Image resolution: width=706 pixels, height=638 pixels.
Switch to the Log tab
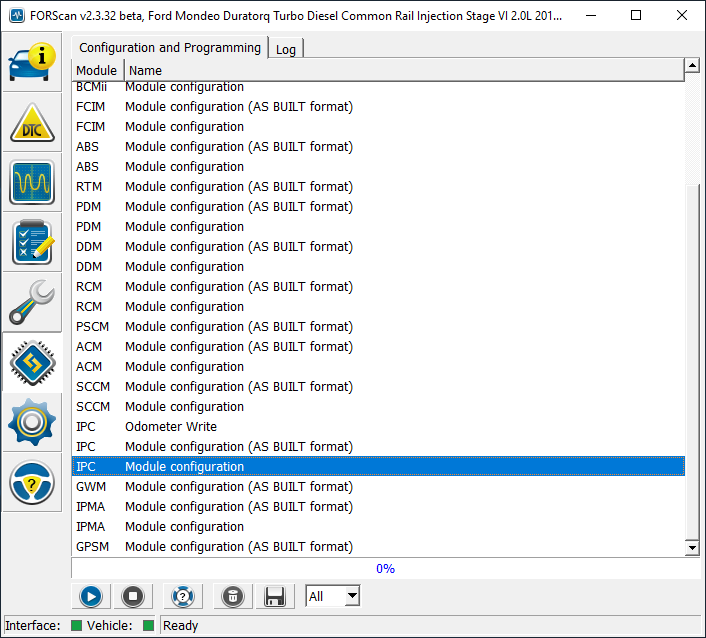286,49
